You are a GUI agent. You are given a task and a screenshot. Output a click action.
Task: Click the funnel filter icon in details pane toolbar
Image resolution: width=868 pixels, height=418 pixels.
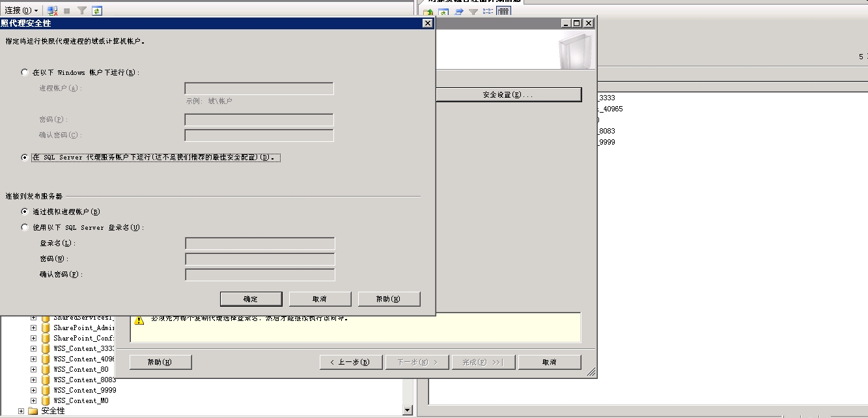(473, 12)
